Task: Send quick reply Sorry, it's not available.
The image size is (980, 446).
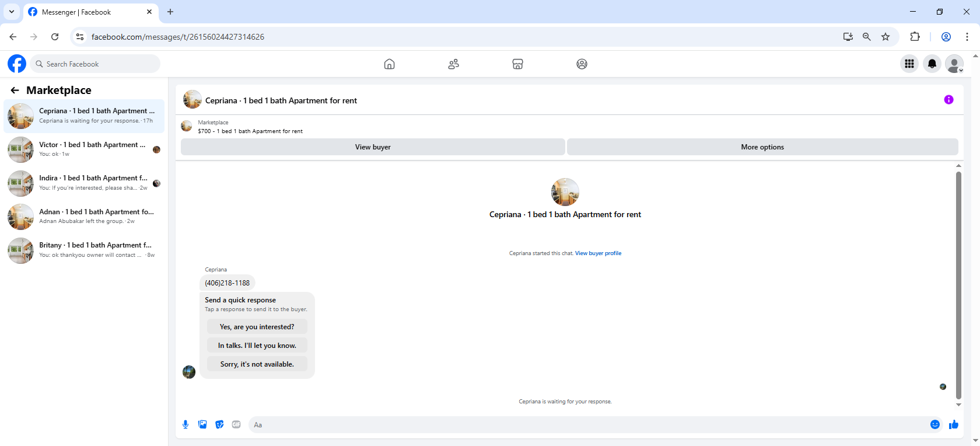Action: coord(257,364)
